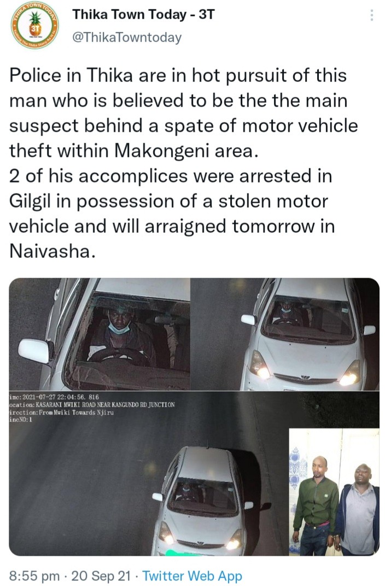Click the @ThikaTowntoday handle
The width and height of the screenshot is (391, 588).
click(127, 38)
